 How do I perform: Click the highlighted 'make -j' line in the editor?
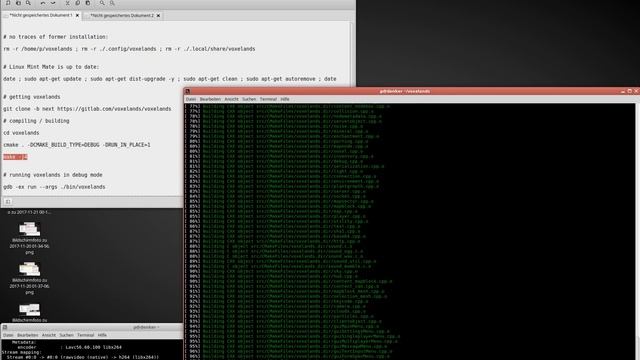[15, 157]
